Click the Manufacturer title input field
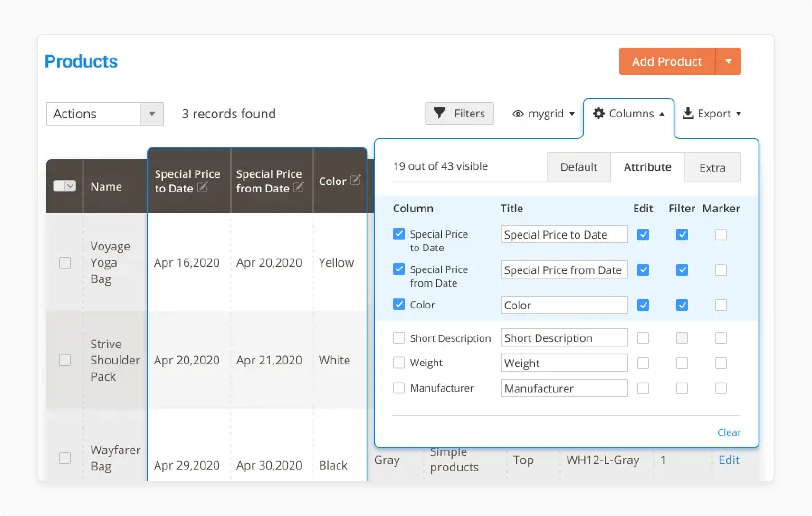The image size is (812, 516). pos(564,388)
